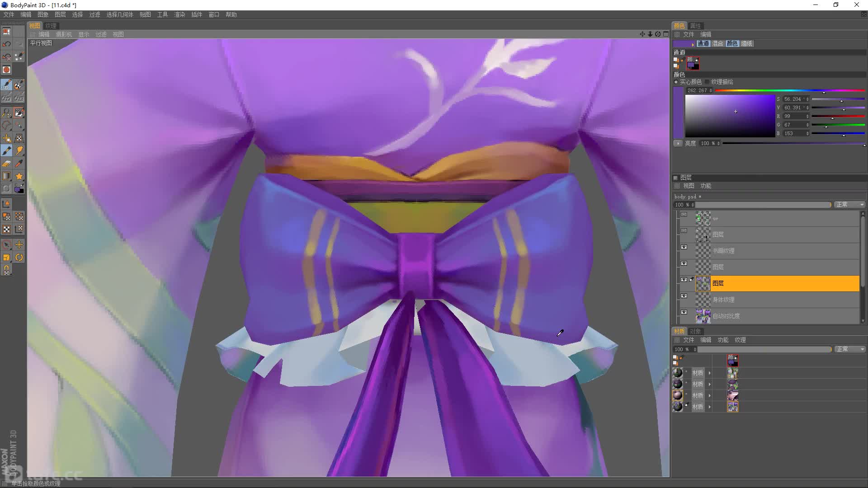Choose the magic wand selection tool
Screen dimensions: 868x488
(19, 125)
